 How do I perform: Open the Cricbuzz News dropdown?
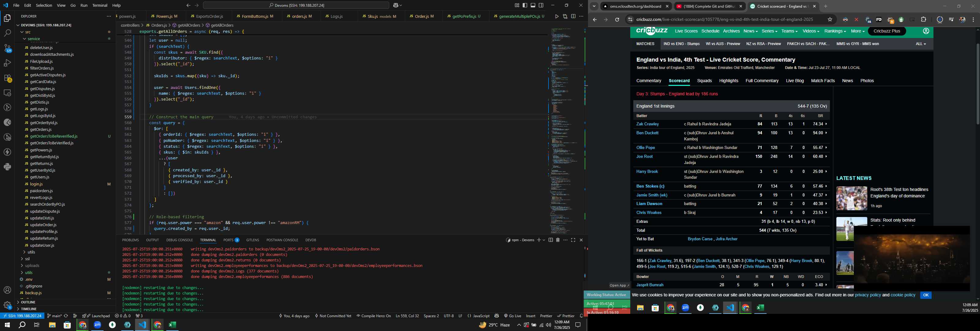[750, 31]
